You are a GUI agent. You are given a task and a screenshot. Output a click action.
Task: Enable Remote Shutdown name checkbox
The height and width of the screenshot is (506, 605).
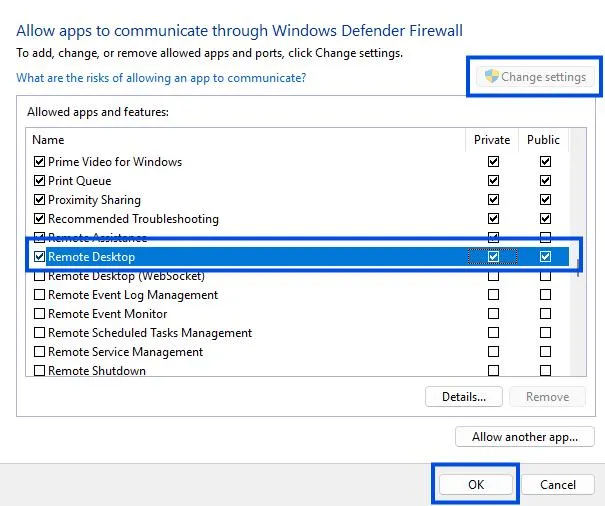tap(39, 371)
